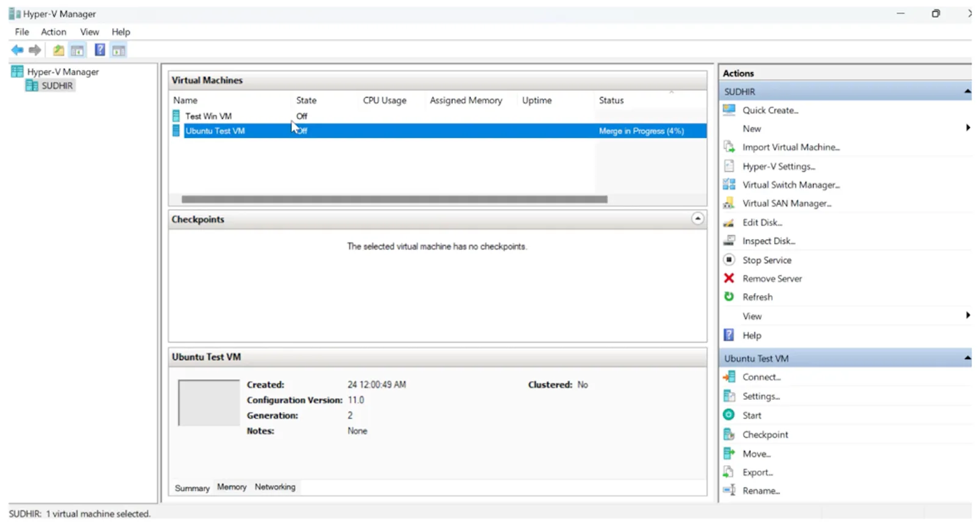Open the Help menu in menu bar
980x526 pixels.
click(121, 32)
